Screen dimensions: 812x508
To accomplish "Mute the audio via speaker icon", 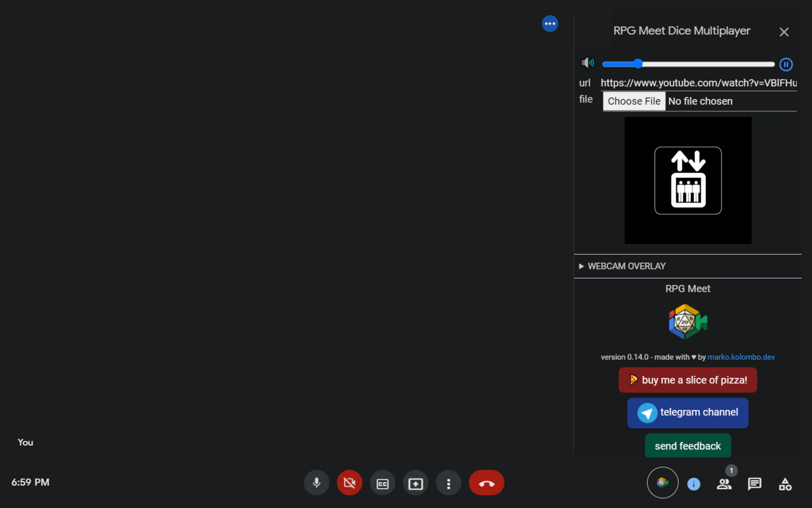I will 588,63.
